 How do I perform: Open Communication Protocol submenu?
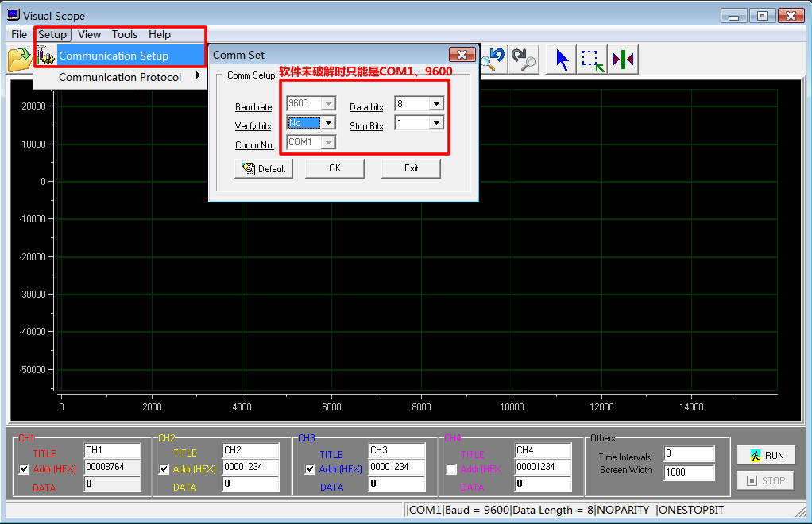point(119,77)
